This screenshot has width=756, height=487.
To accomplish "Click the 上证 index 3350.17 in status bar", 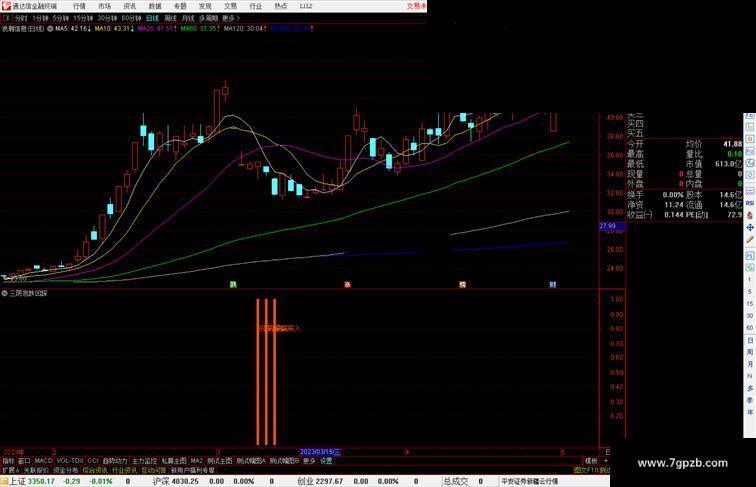I will point(30,481).
